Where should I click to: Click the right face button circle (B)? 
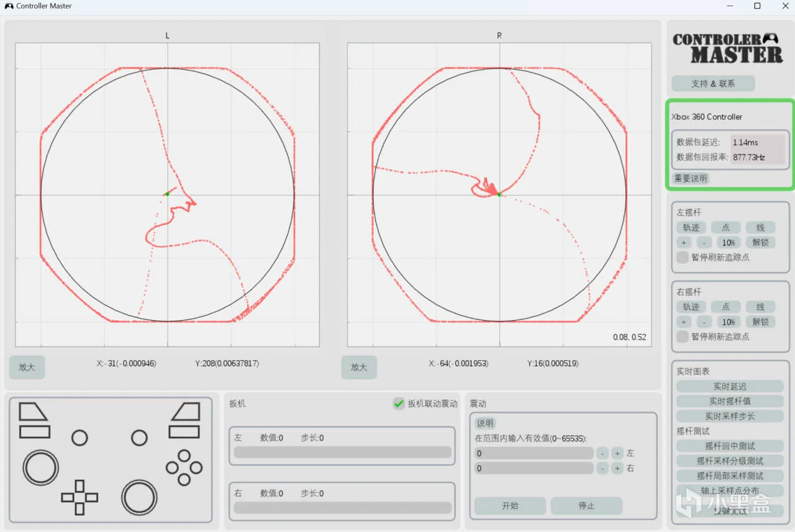click(x=196, y=467)
